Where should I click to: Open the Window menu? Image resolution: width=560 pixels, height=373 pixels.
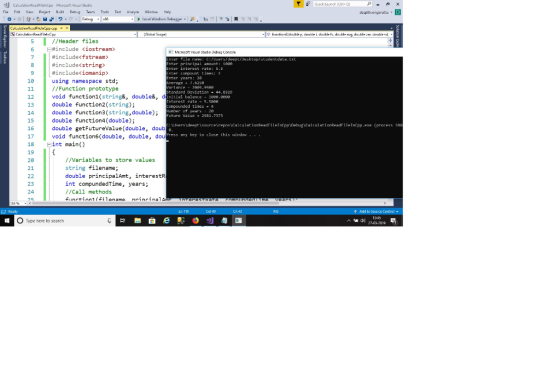tap(151, 12)
